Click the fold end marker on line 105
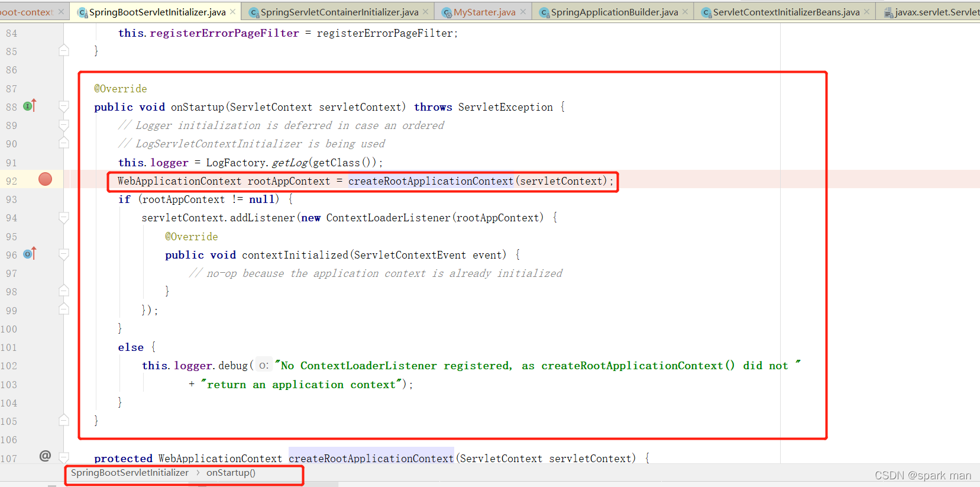This screenshot has width=980, height=487. click(x=64, y=421)
